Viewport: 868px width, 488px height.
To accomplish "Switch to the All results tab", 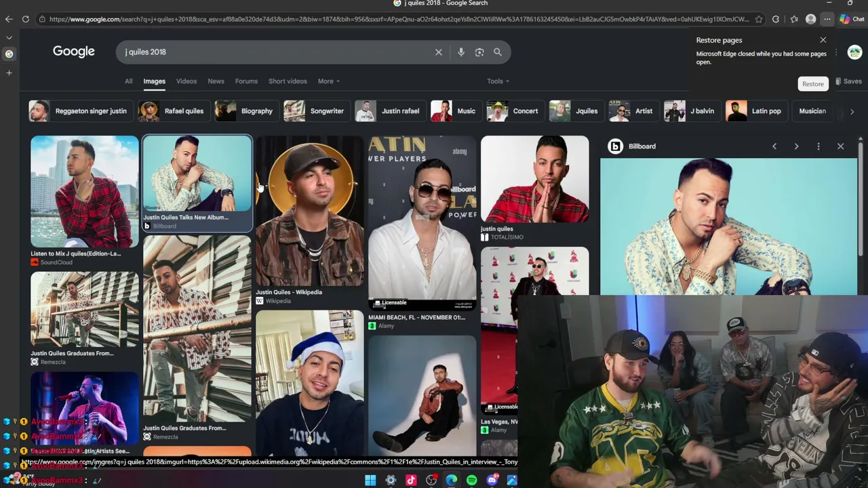I will pyautogui.click(x=128, y=81).
